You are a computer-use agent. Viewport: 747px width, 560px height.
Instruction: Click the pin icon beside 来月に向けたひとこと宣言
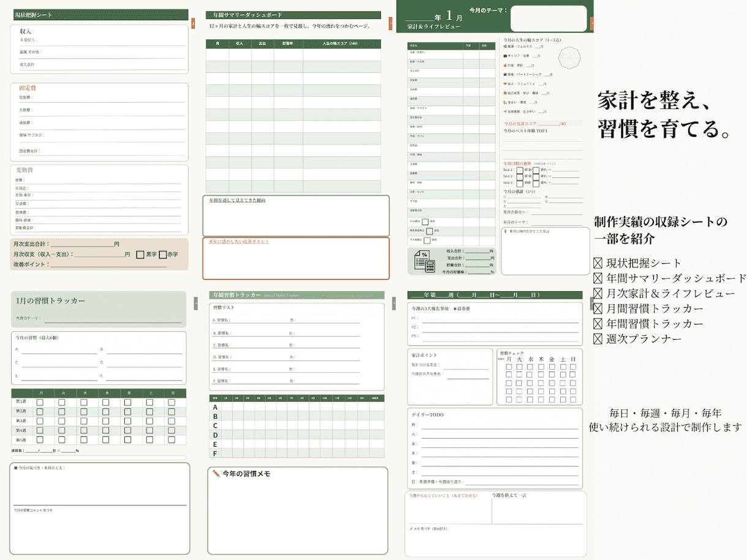[x=505, y=231]
